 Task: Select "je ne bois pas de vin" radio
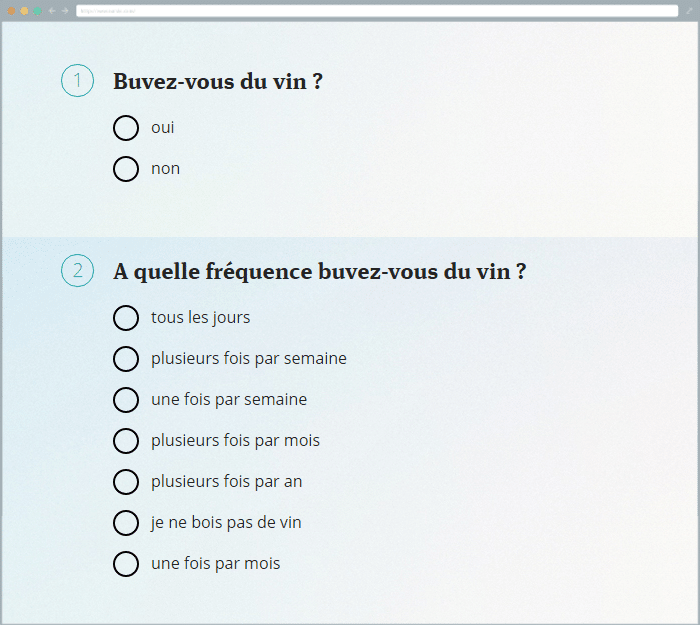point(126,523)
